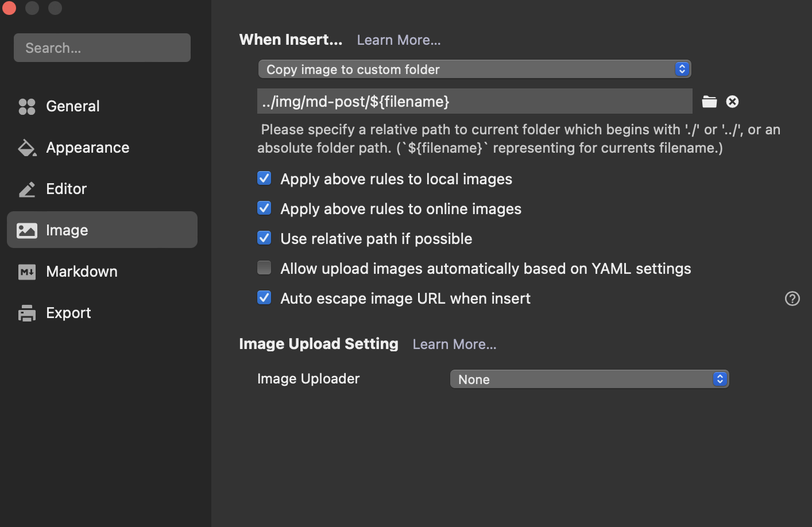This screenshot has height=527, width=812.
Task: Open the folder browse icon beside the path field
Action: [x=709, y=102]
